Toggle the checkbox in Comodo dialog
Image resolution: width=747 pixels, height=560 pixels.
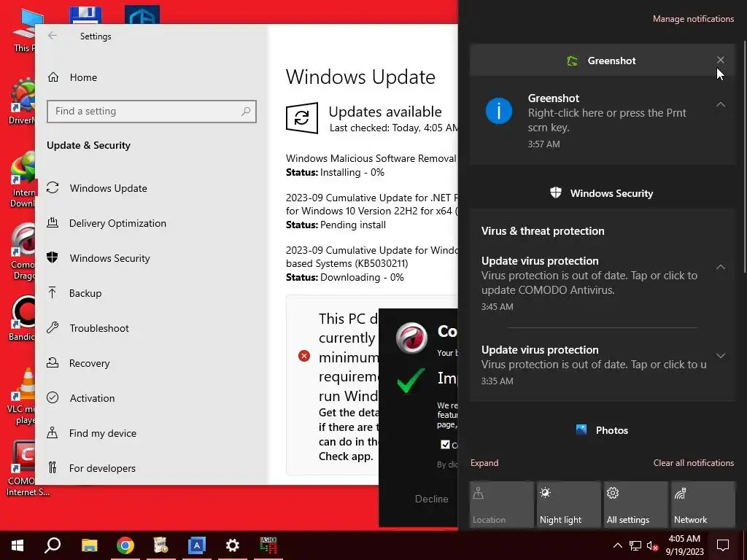(445, 444)
